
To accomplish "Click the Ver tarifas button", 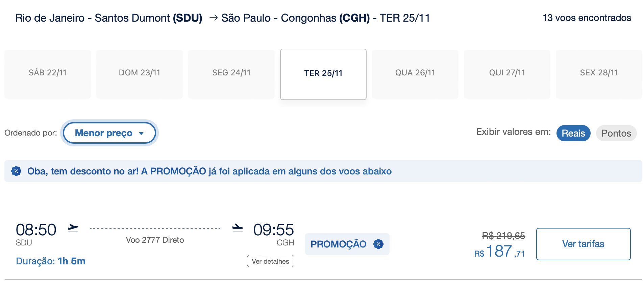I will tap(583, 244).
